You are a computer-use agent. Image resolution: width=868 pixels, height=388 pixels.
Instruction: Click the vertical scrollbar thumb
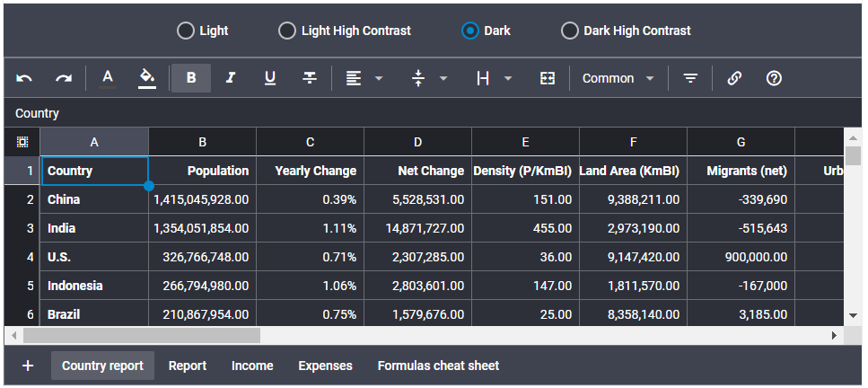click(853, 155)
